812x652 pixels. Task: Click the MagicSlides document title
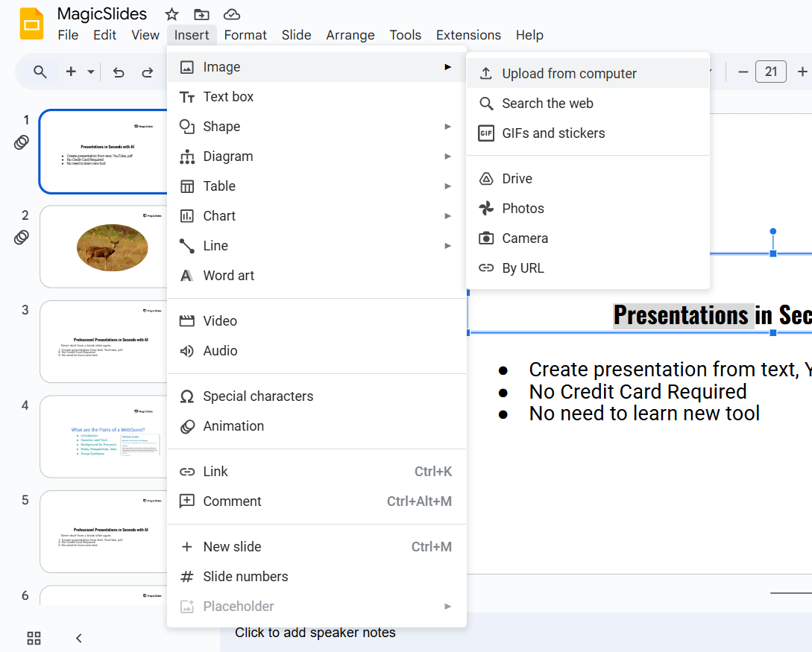click(102, 14)
